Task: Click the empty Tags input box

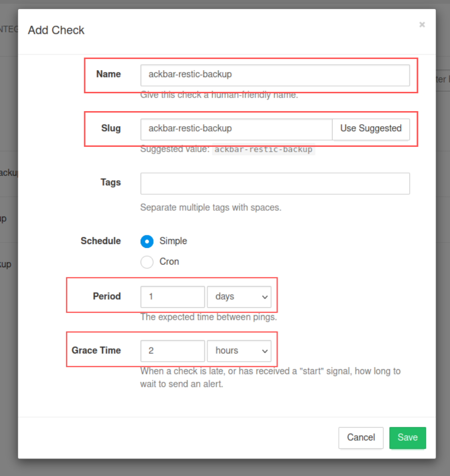Action: pyautogui.click(x=275, y=184)
